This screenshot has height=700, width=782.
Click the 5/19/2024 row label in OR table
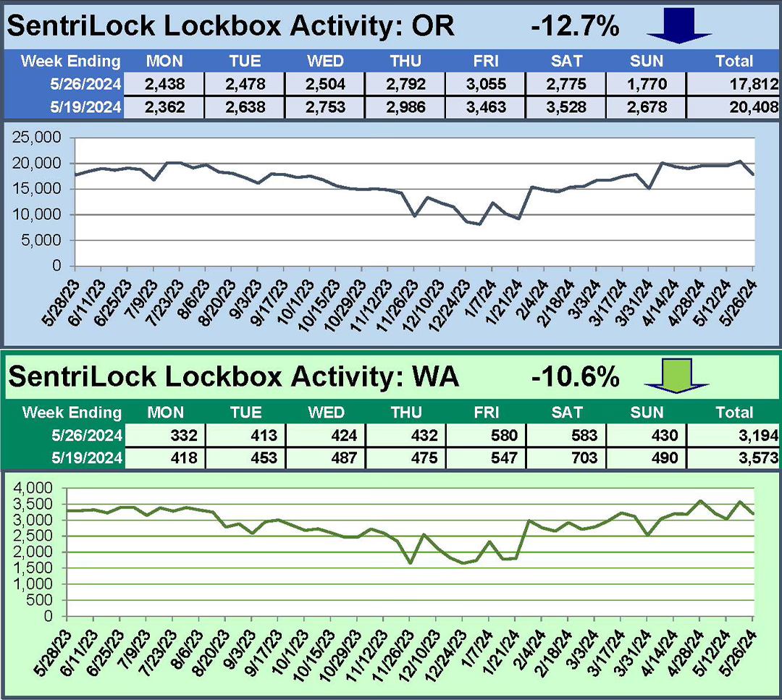click(85, 107)
